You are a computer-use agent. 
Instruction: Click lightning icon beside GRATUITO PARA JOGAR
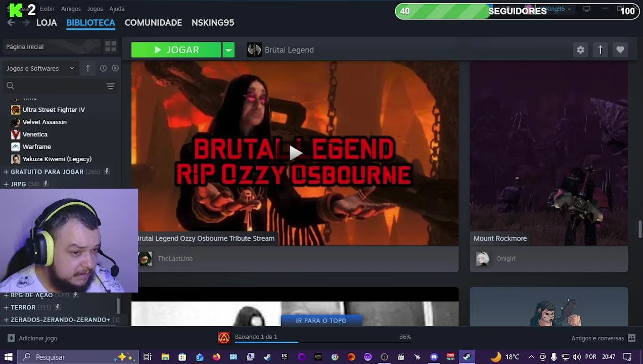click(x=106, y=171)
